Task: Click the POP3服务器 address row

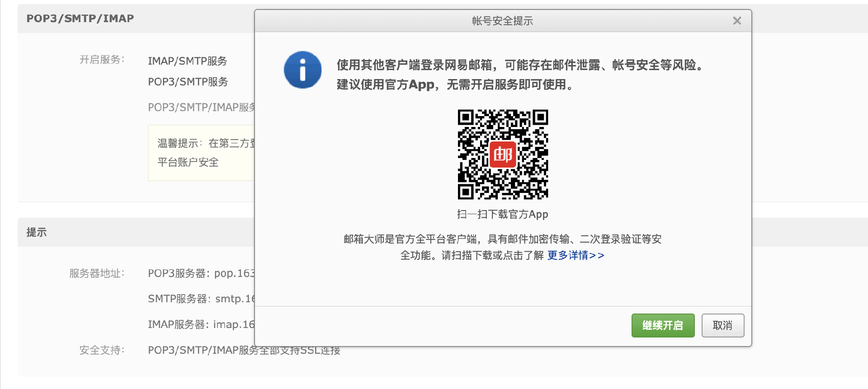Action: click(201, 273)
